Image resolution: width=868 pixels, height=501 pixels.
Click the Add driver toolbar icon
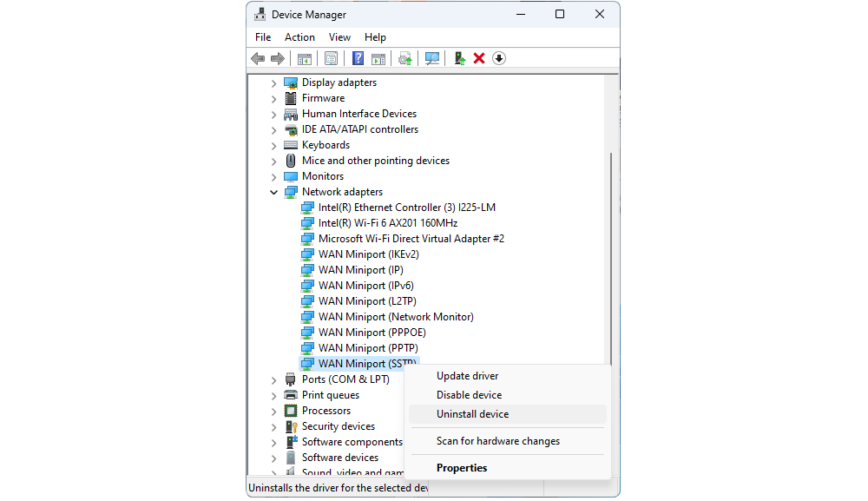coord(459,58)
